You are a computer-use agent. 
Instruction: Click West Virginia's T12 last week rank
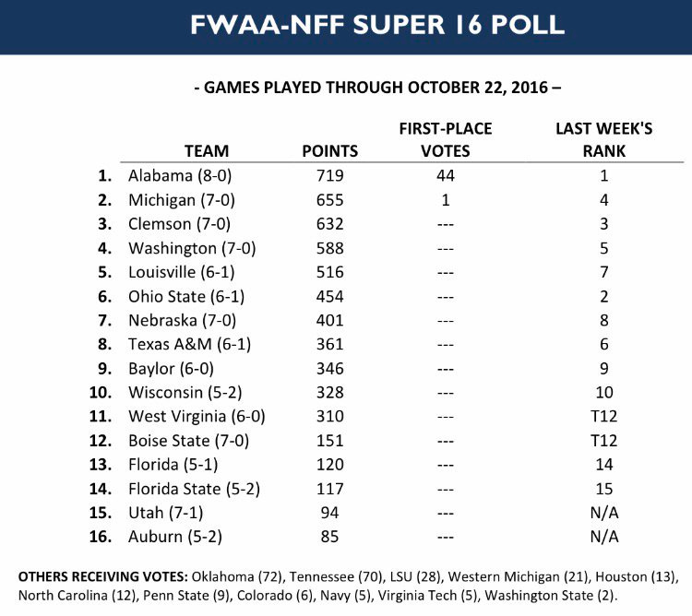(604, 416)
